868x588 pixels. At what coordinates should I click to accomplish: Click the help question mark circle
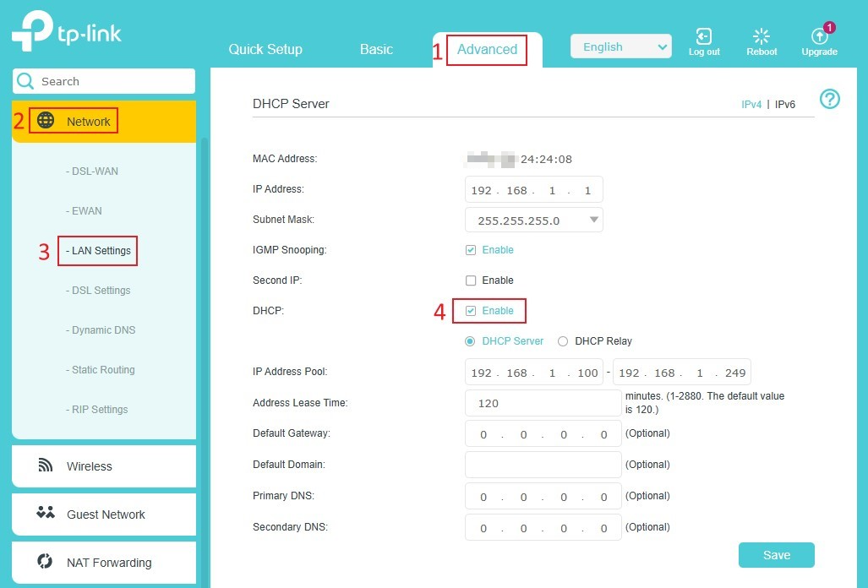(x=829, y=99)
